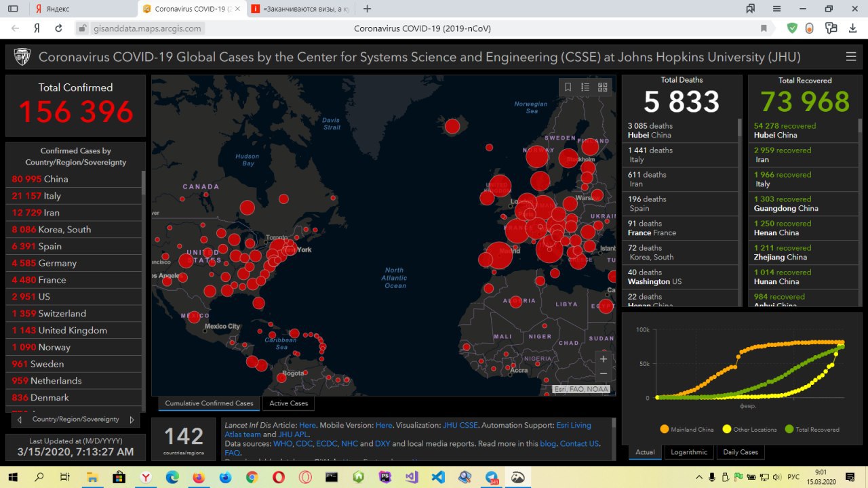Select the Logarithmic chart tab

689,452
